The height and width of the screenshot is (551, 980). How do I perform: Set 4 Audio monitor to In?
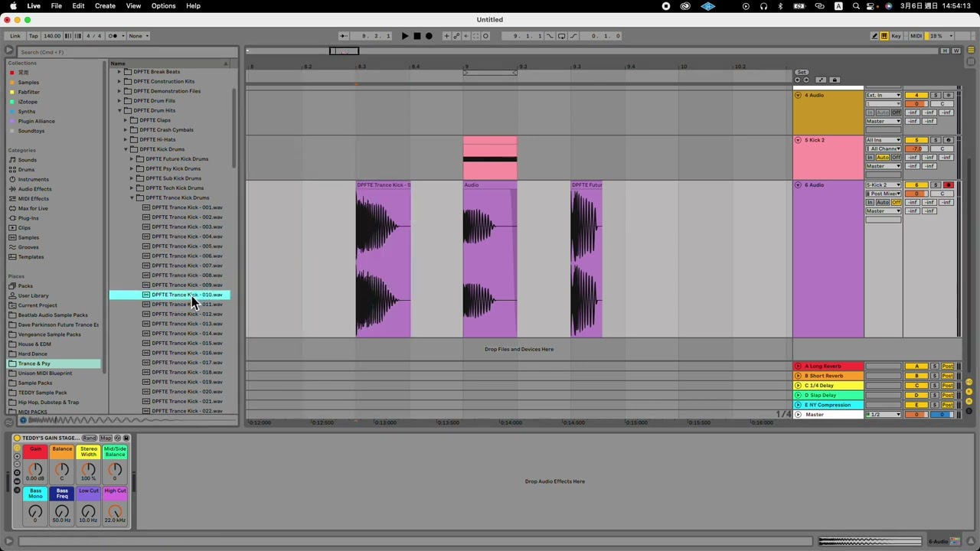coord(870,112)
